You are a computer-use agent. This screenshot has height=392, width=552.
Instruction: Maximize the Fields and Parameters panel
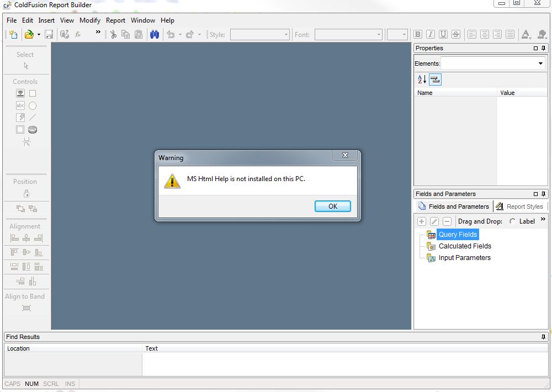point(536,194)
